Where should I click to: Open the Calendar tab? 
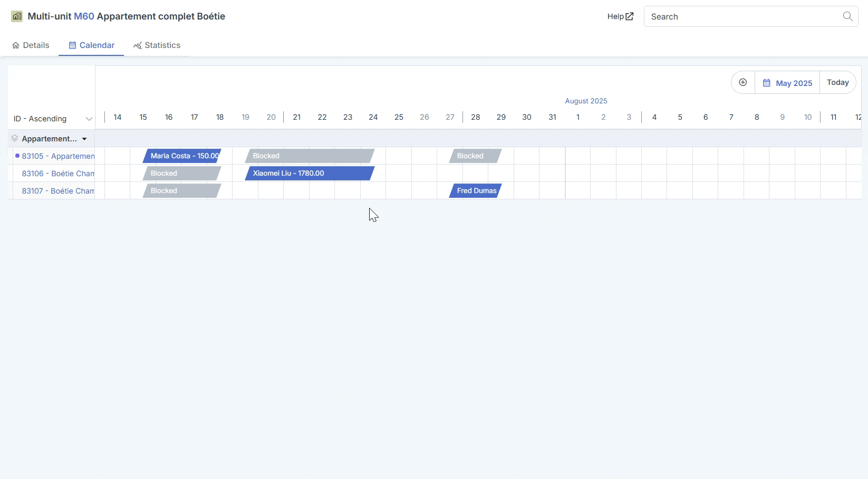click(x=92, y=45)
